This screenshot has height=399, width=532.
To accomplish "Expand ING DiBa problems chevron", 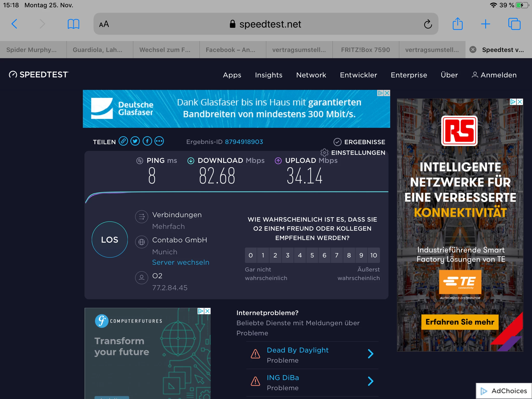I will click(371, 381).
